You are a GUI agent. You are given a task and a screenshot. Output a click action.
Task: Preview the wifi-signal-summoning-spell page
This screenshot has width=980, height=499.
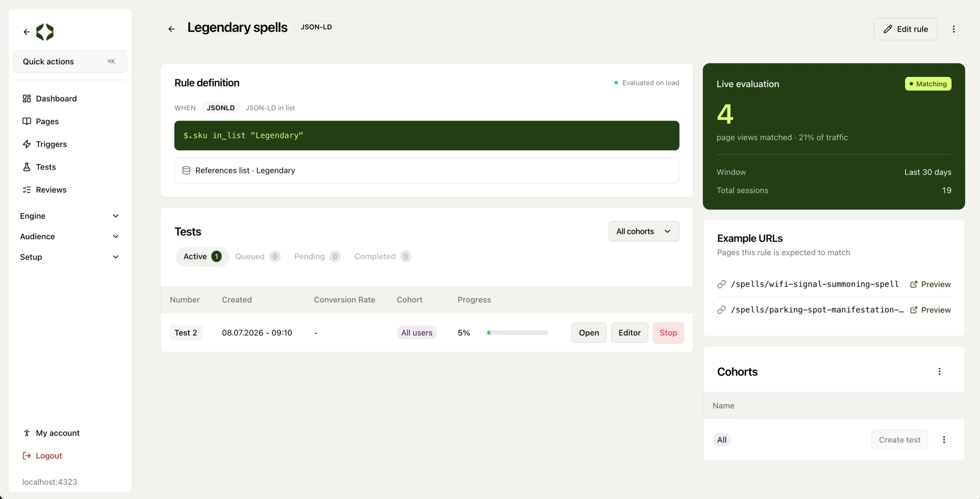point(931,284)
